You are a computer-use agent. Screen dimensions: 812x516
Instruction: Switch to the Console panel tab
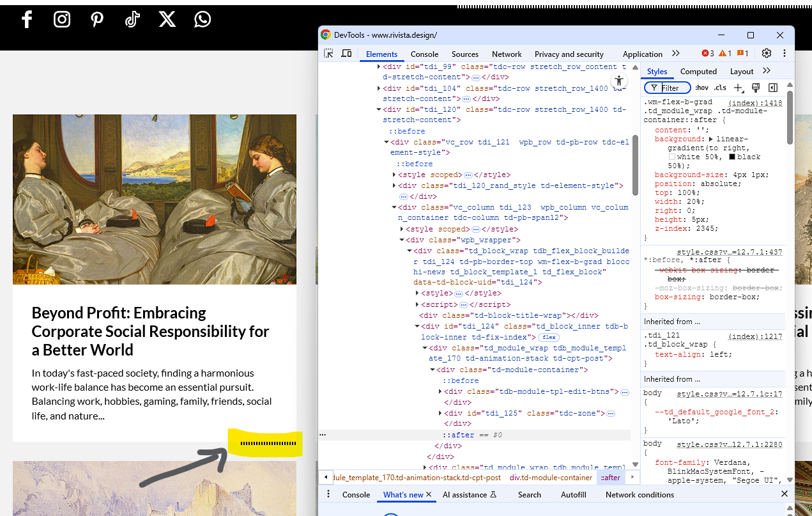424,54
